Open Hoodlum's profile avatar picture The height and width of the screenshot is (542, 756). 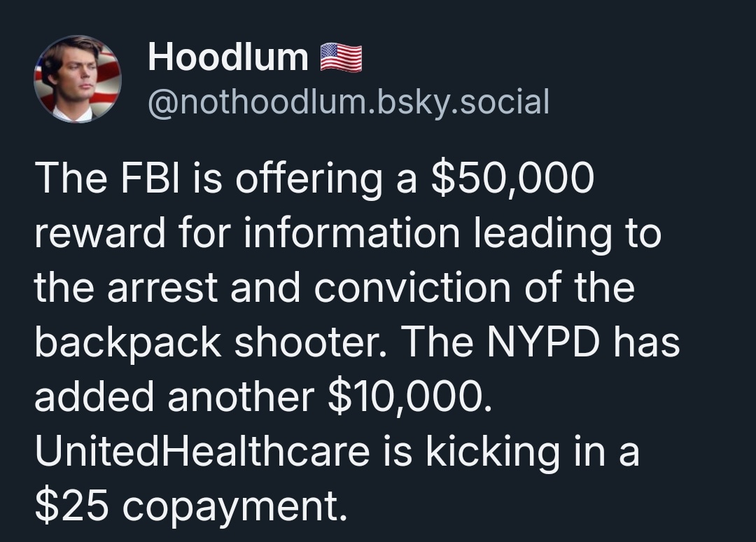point(78,79)
